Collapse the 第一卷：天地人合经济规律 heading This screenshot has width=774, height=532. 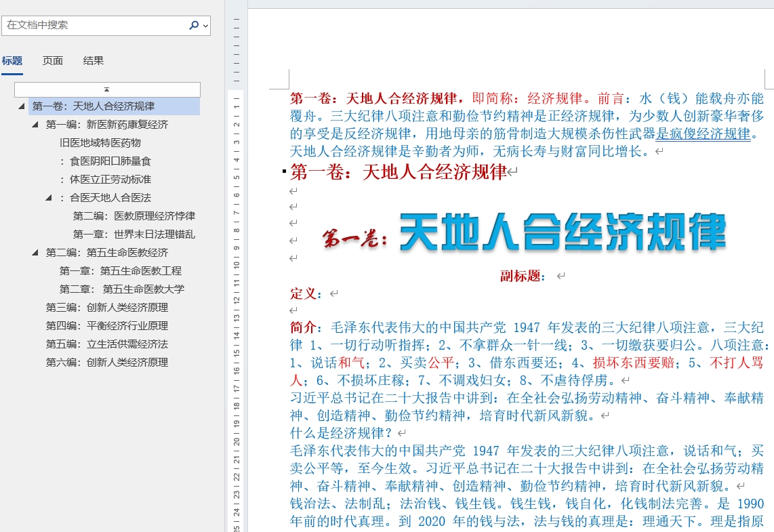(22, 106)
